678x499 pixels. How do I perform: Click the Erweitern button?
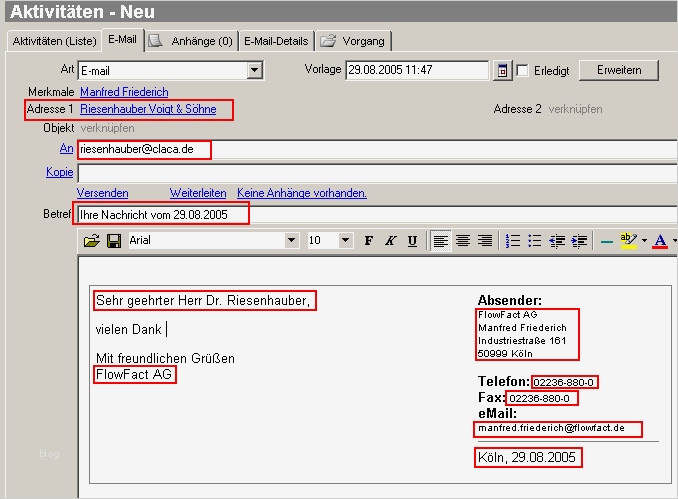coord(619,70)
